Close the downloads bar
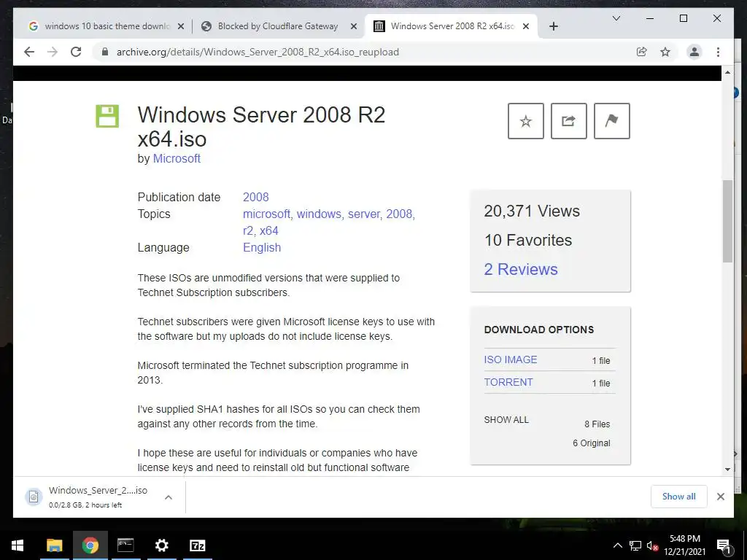747x560 pixels. tap(720, 497)
